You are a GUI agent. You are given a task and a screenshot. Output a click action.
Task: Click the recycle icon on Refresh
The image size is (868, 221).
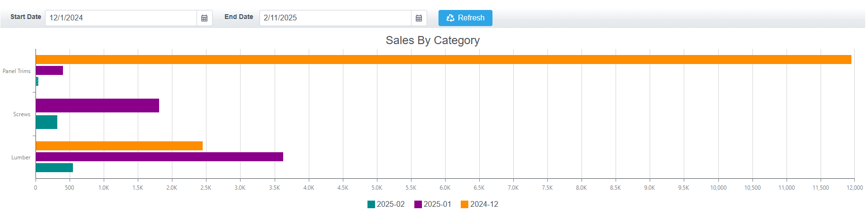450,18
